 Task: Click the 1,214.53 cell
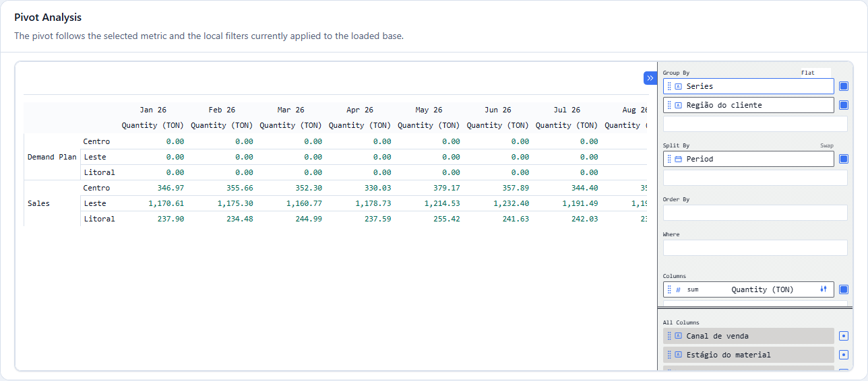(x=442, y=203)
